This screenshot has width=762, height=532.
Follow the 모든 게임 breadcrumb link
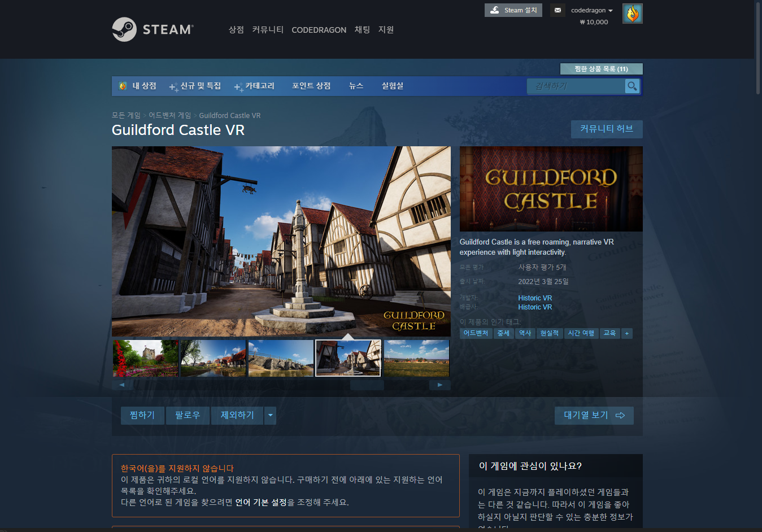point(126,115)
